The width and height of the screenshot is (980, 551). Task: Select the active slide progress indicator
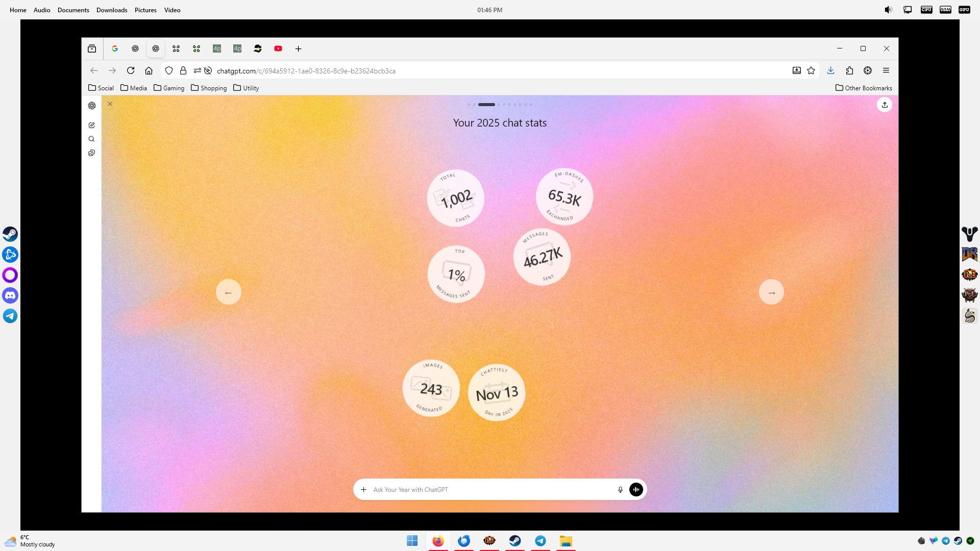(x=486, y=105)
